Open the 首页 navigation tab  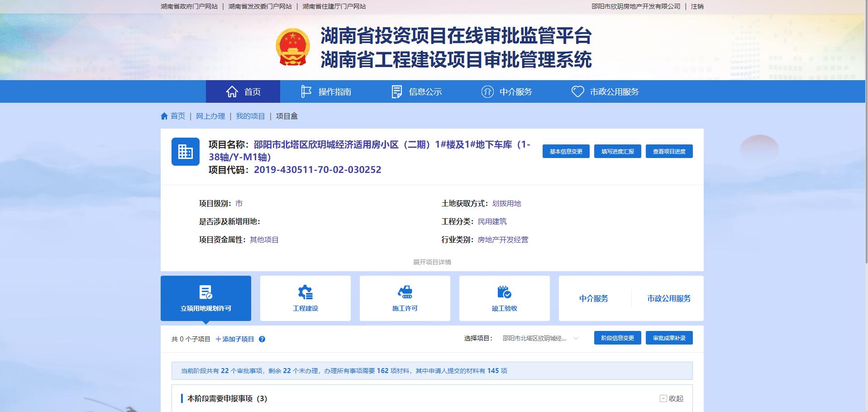[x=243, y=91]
